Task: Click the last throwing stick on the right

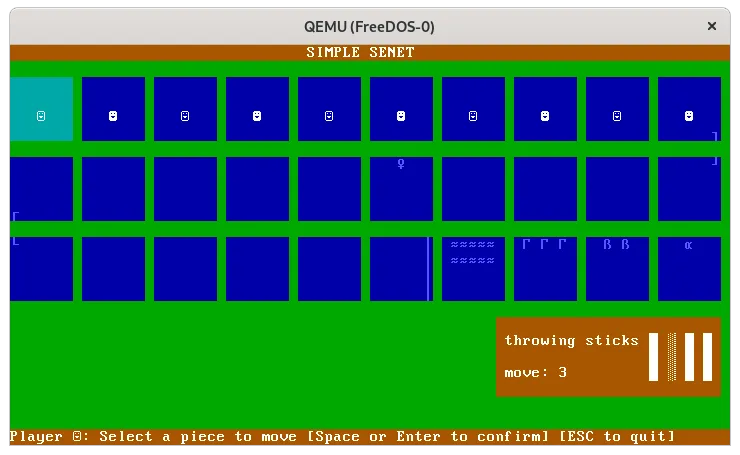Action: (x=707, y=357)
